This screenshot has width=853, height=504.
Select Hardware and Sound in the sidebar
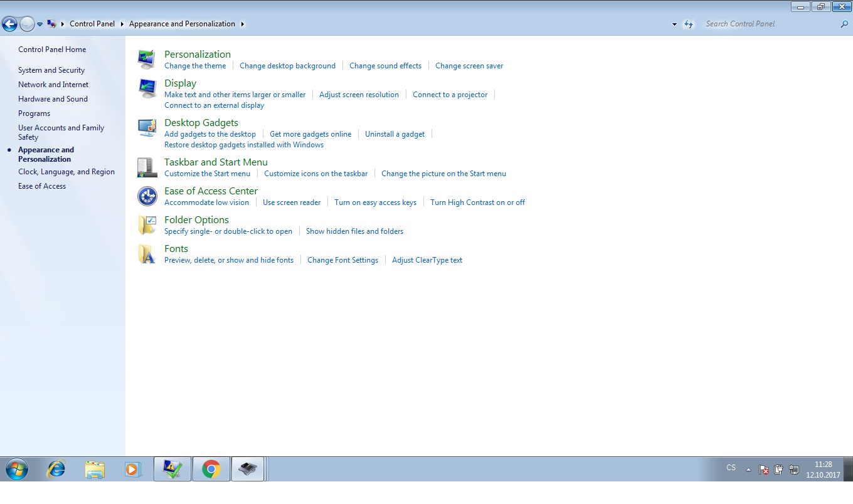click(53, 99)
